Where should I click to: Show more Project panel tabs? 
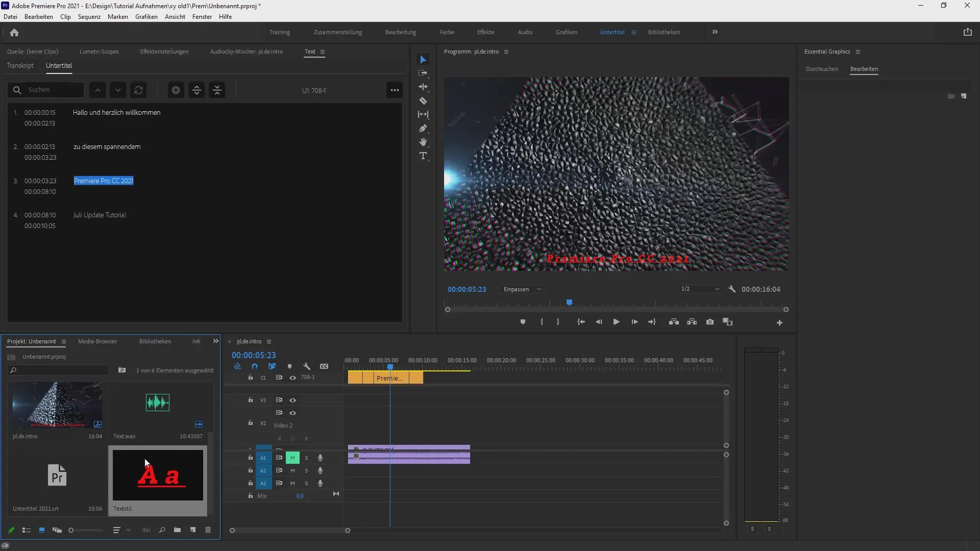point(215,341)
